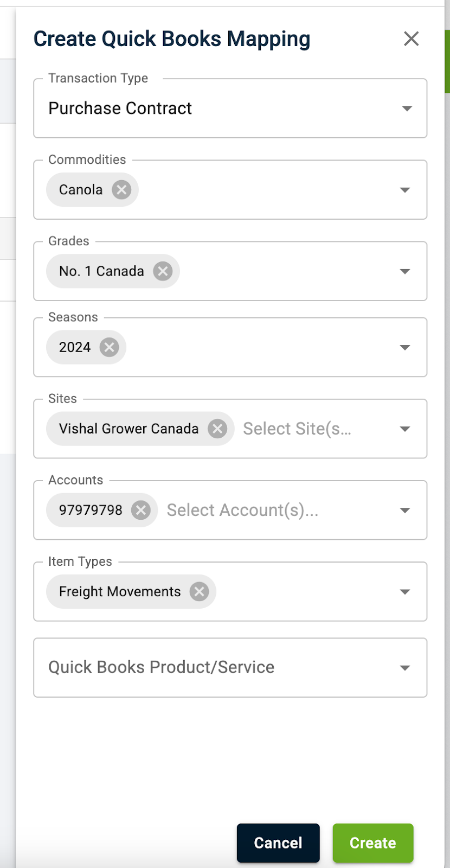This screenshot has height=868, width=450.
Task: Remove the Canola commodity chip
Action: pos(121,190)
